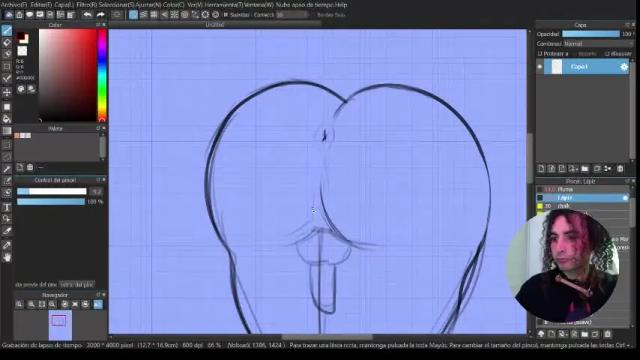Open the Seleccionar menu
640x360 pixels.
coord(116,5)
